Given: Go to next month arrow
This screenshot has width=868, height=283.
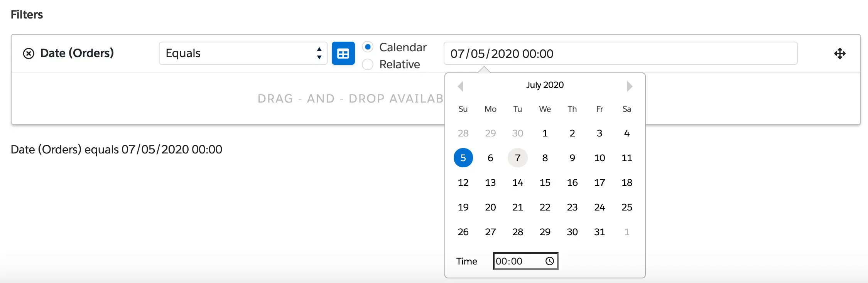Looking at the screenshot, I should (630, 86).
